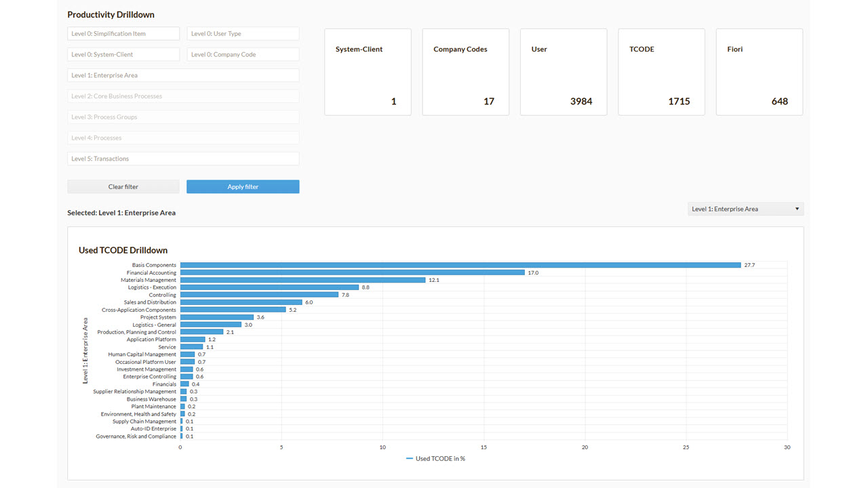
Task: Click the Controlling bar in the chart
Action: 259,295
